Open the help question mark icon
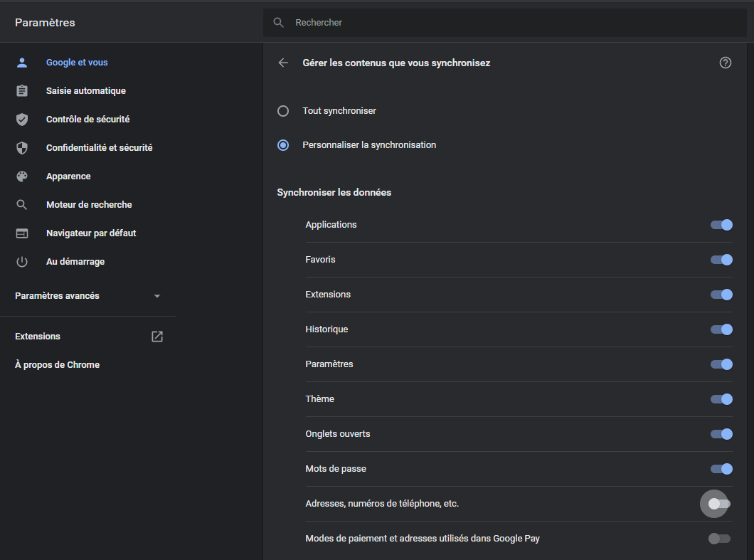 726,63
